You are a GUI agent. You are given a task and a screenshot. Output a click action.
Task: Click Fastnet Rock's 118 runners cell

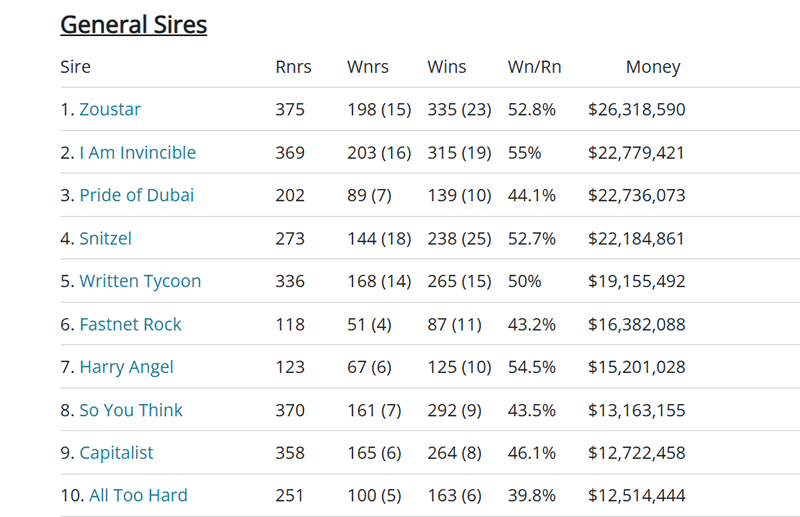(290, 325)
